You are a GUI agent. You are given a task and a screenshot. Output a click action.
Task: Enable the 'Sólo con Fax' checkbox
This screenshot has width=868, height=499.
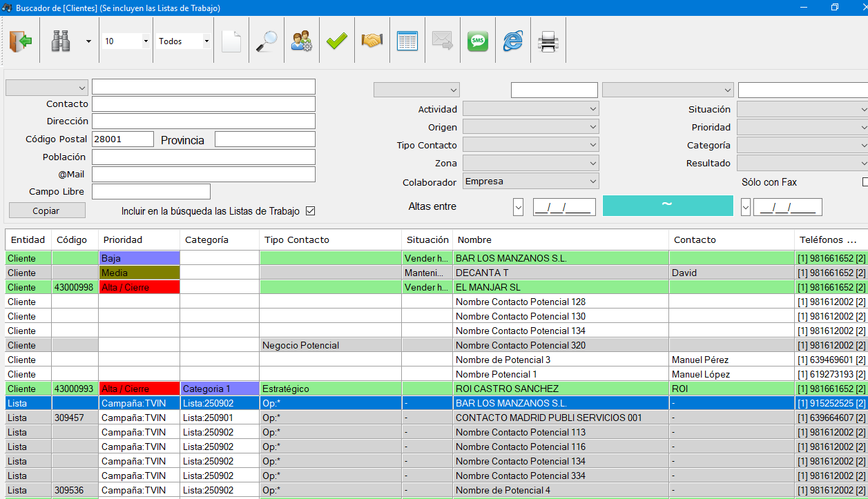(865, 182)
